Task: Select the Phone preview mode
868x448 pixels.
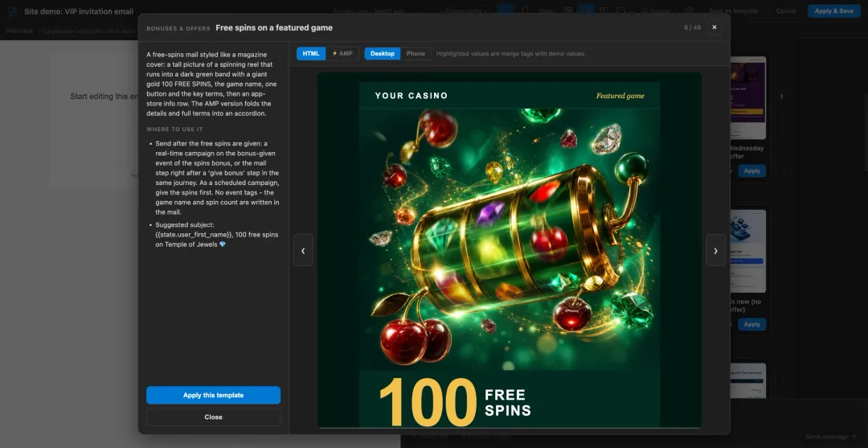Action: click(416, 54)
